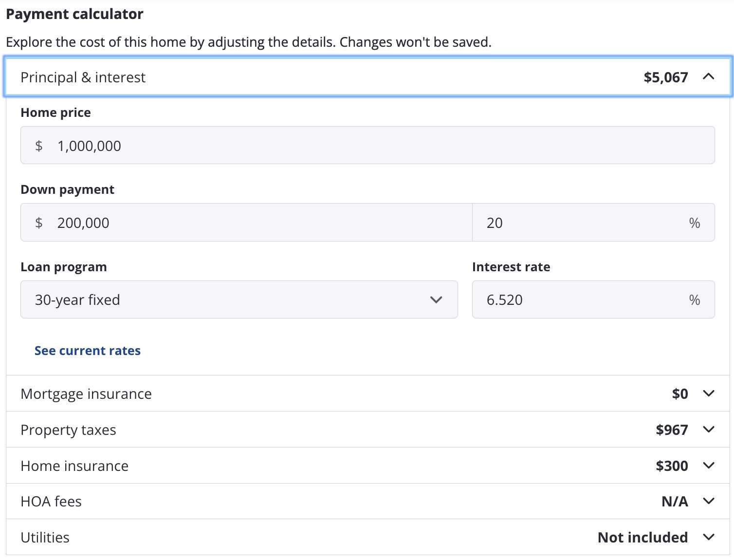Expand the Mortgage insurance section label
The width and height of the screenshot is (734, 560).
pos(86,393)
